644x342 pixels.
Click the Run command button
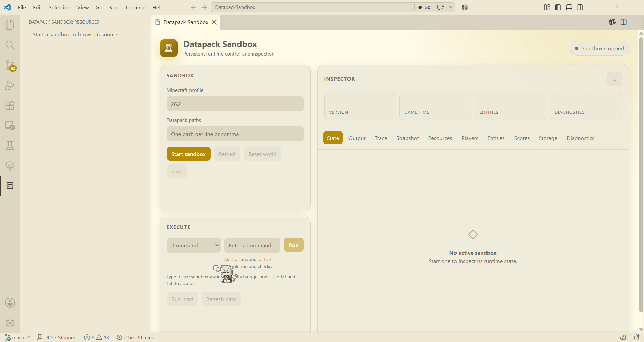[293, 245]
